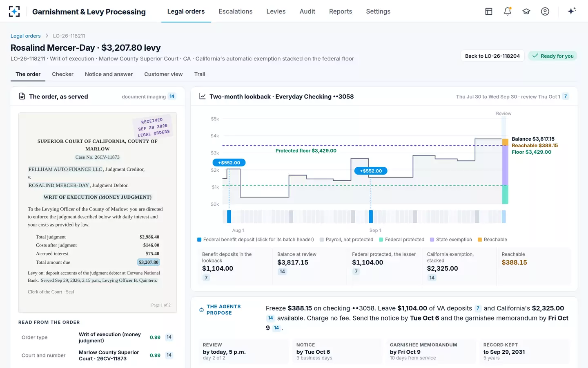Click the app logo icon beside Garnishment & Levy Processing

[14, 11]
